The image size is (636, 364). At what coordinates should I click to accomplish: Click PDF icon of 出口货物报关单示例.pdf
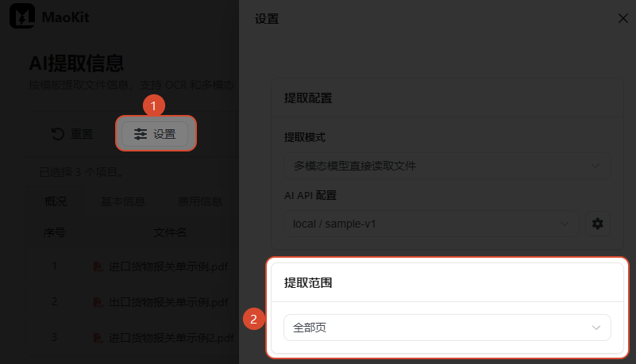[x=98, y=302]
